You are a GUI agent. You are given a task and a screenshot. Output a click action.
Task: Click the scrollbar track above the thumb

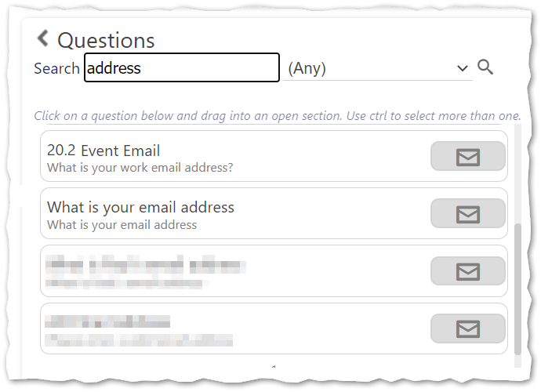tap(517, 172)
